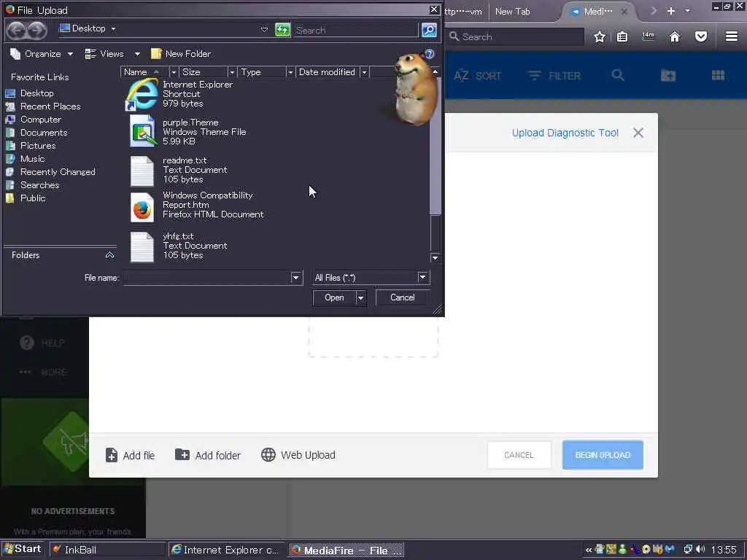Image resolution: width=747 pixels, height=560 pixels.
Task: Open the Open button split arrow
Action: click(360, 297)
